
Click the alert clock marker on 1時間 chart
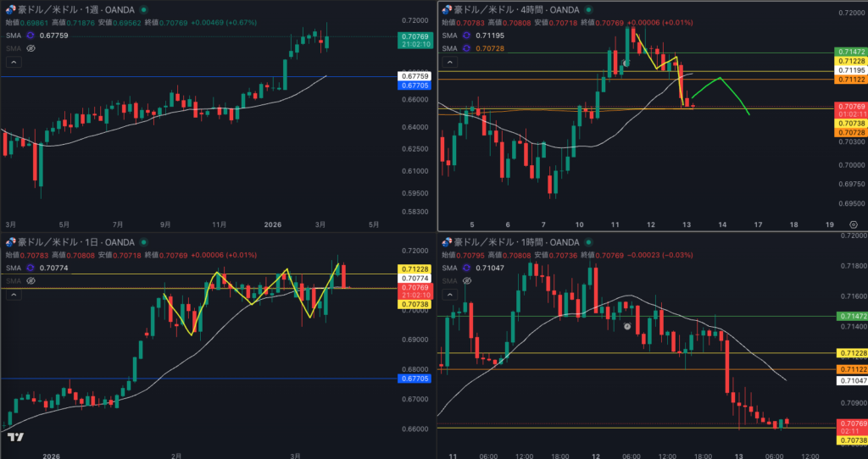[x=627, y=326]
